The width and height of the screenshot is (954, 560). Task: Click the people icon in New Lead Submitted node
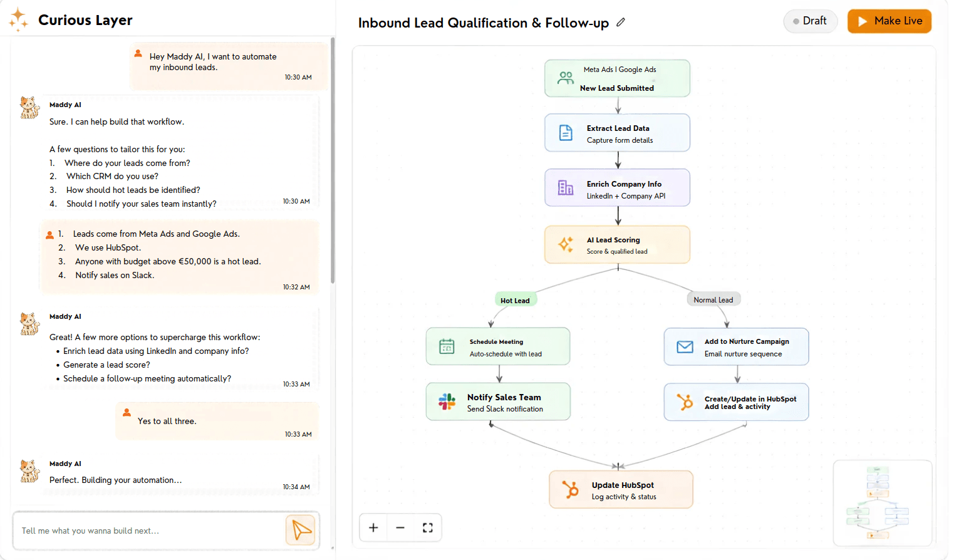point(566,78)
